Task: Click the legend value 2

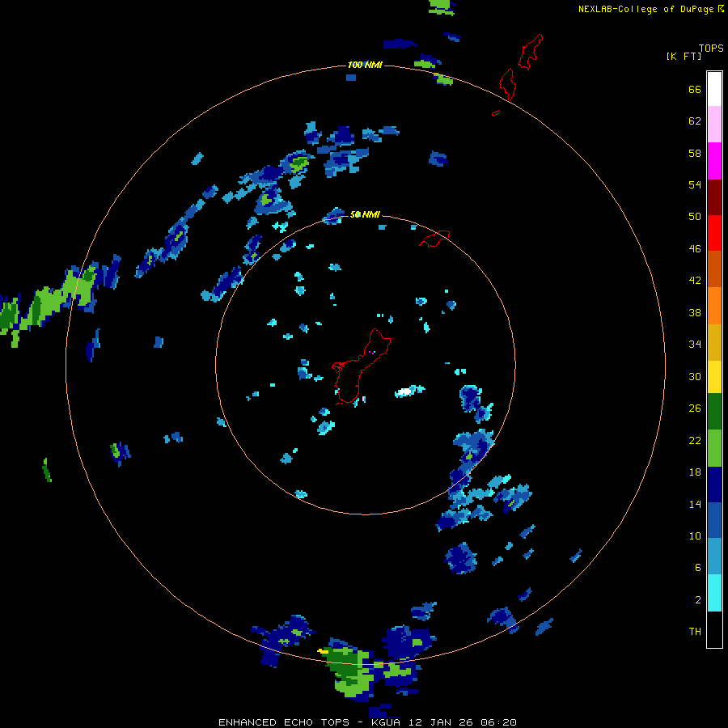Action: (x=698, y=600)
